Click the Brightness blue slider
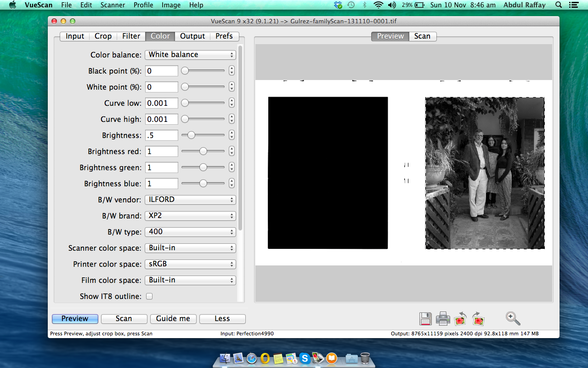Image resolution: width=588 pixels, height=368 pixels. pos(203,184)
